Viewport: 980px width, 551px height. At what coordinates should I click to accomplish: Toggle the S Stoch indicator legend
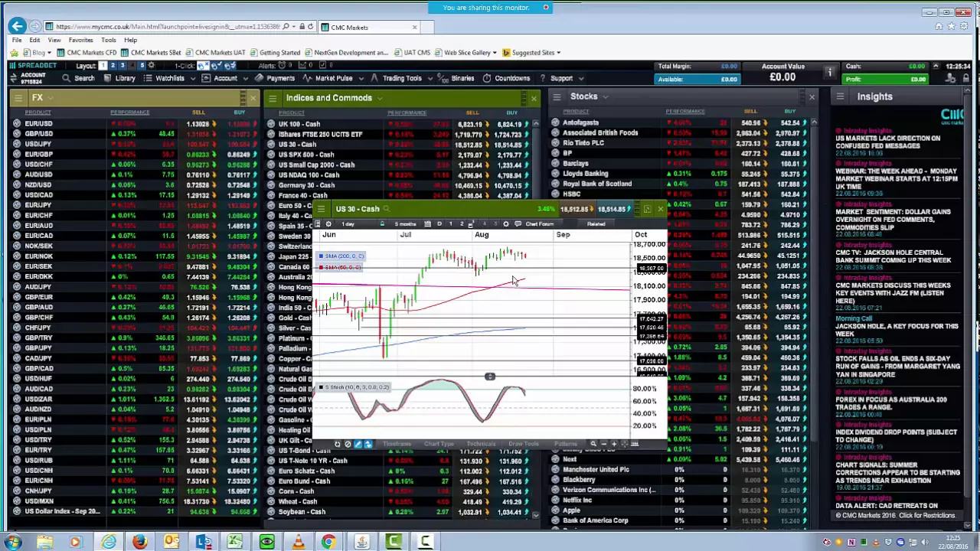point(354,387)
